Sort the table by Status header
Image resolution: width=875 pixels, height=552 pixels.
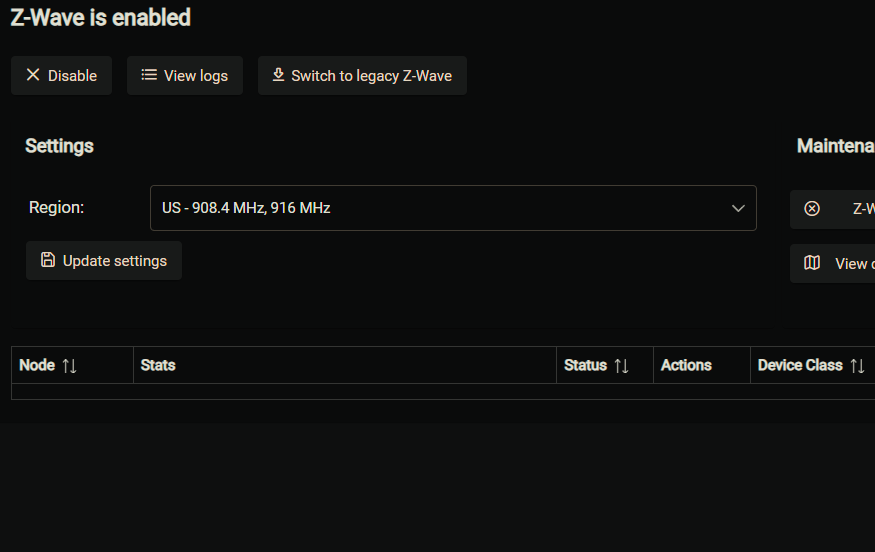tap(585, 365)
